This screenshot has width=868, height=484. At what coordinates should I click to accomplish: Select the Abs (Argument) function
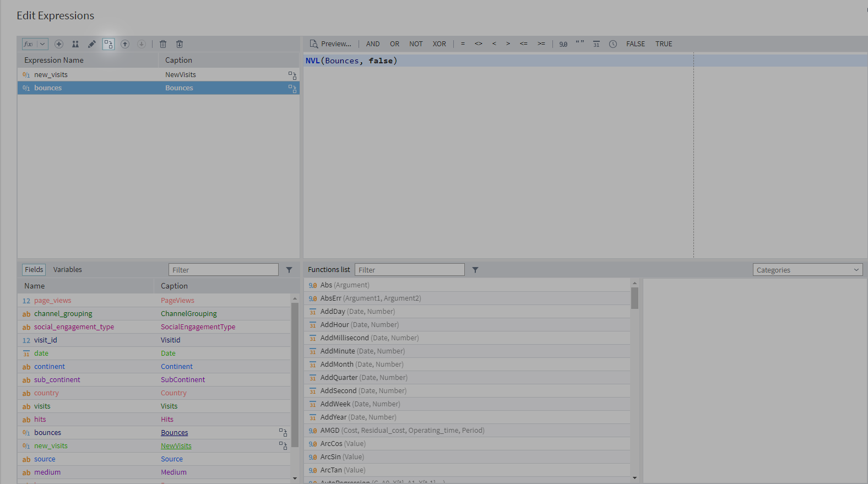pyautogui.click(x=467, y=285)
